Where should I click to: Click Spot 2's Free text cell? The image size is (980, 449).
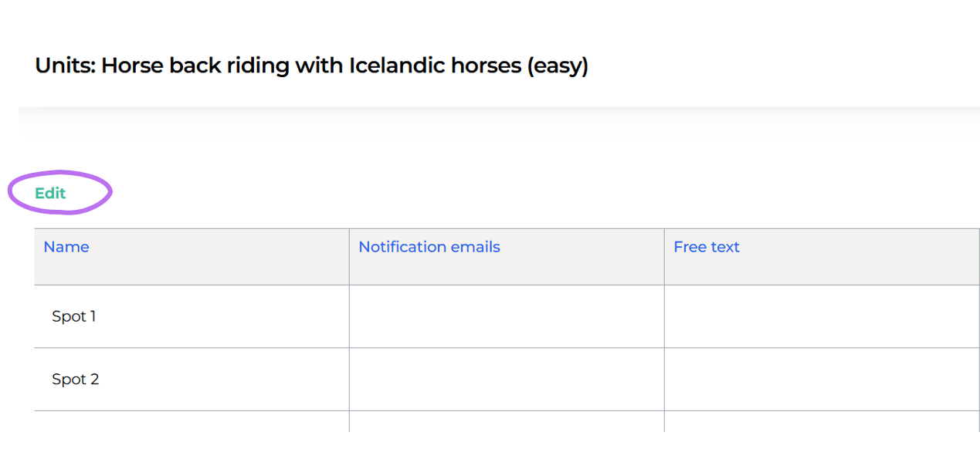[822, 379]
